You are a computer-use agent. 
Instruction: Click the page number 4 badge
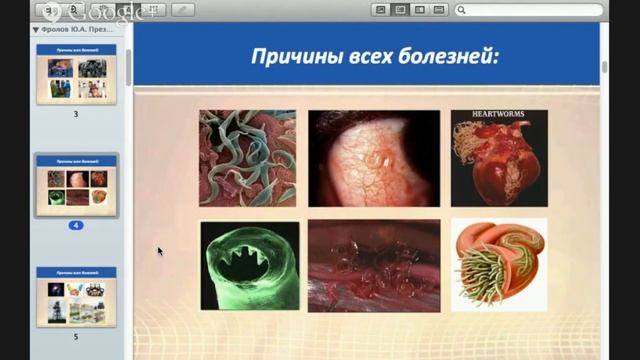(x=76, y=225)
